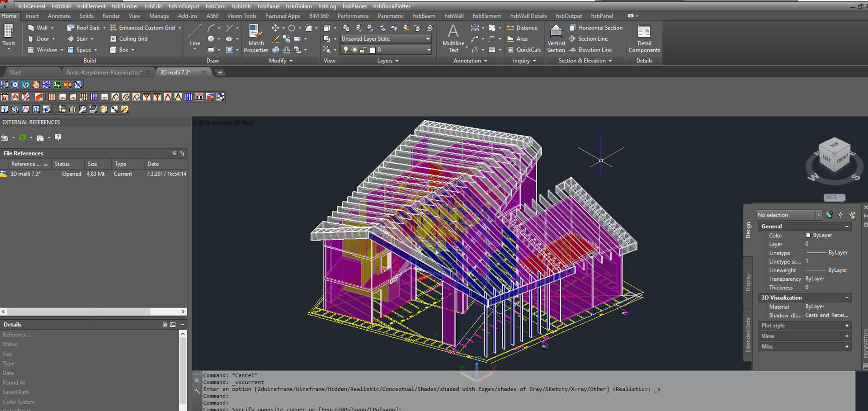Sort by Reference Name column header
The width and height of the screenshot is (868, 411).
coord(28,164)
